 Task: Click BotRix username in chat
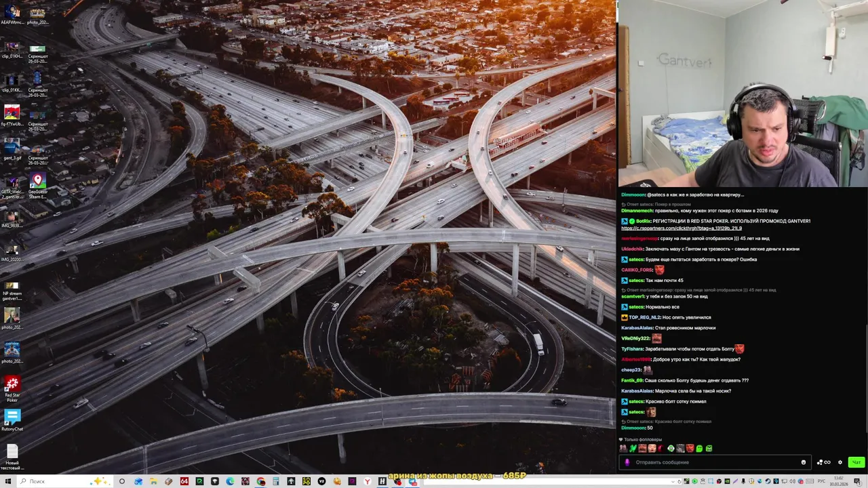coord(643,221)
